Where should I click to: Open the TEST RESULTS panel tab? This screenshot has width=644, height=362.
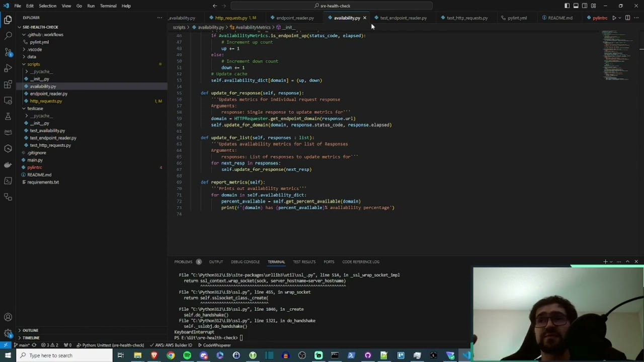pos(304,261)
